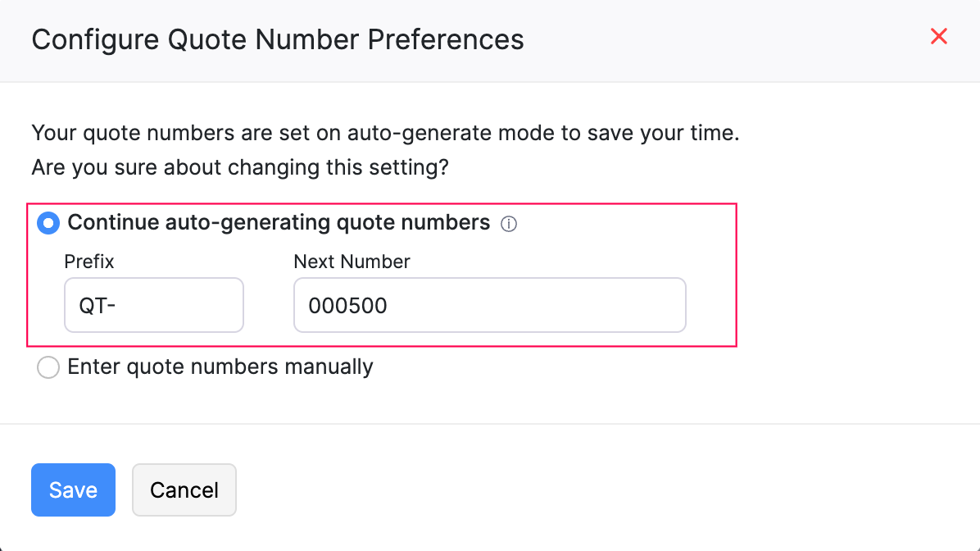
Task: Click the auto-generate mode description sentence
Action: pyautogui.click(x=385, y=133)
